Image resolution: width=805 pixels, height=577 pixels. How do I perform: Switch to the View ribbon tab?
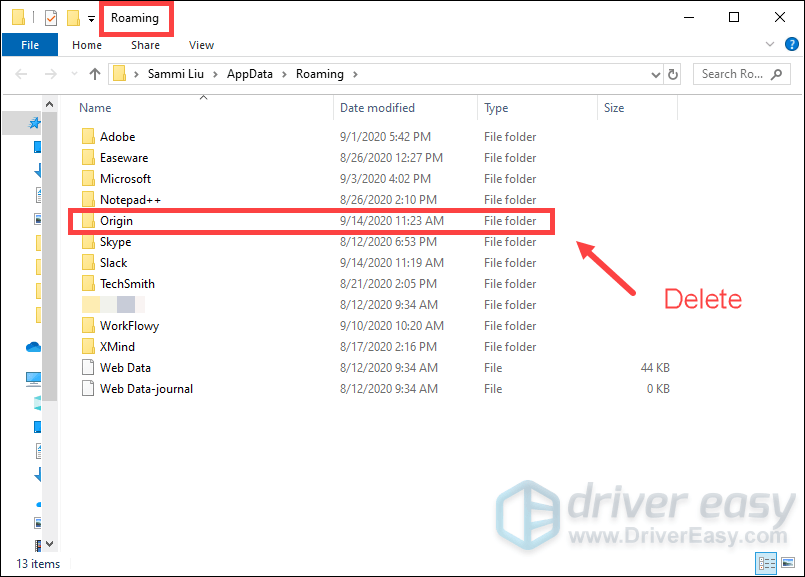click(201, 45)
